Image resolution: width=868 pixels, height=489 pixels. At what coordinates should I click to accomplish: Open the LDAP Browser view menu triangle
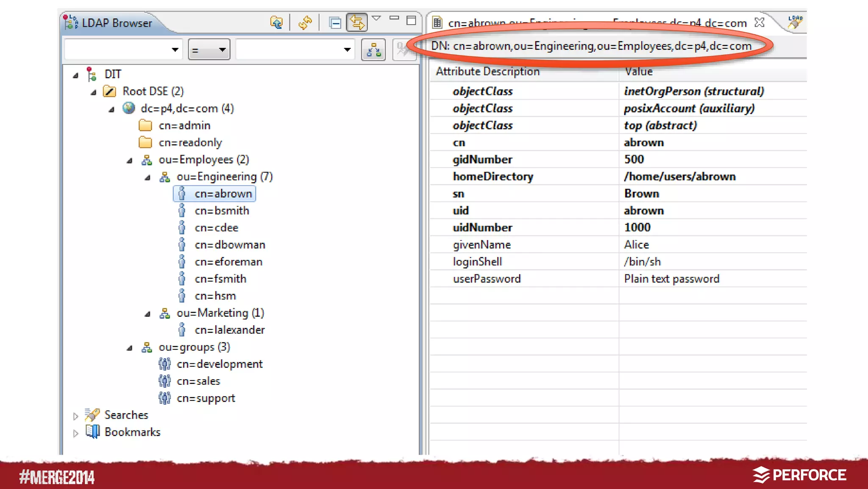pyautogui.click(x=376, y=19)
